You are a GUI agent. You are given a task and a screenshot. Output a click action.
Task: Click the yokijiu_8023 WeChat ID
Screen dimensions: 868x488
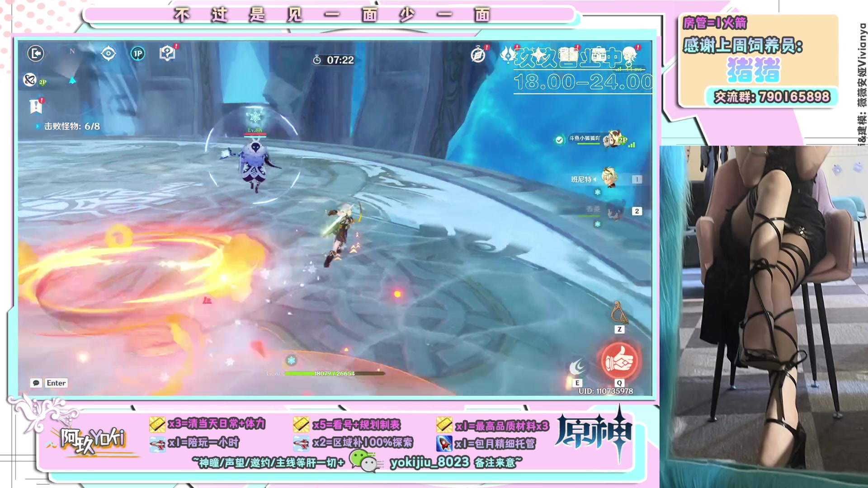(429, 462)
